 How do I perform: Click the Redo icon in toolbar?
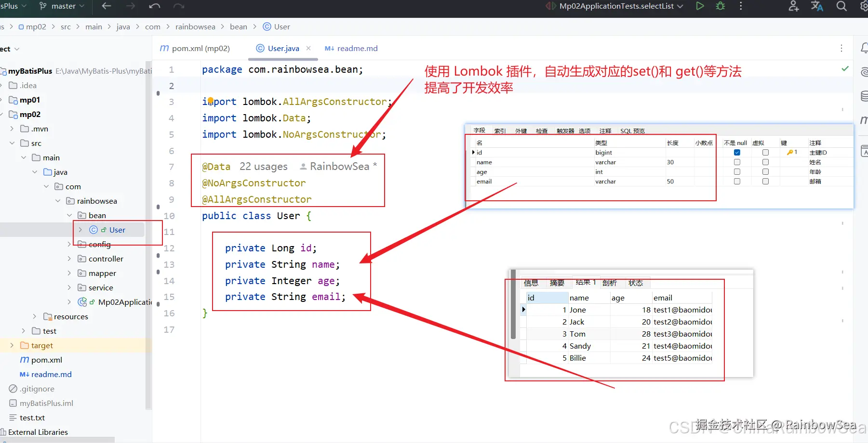tap(179, 6)
